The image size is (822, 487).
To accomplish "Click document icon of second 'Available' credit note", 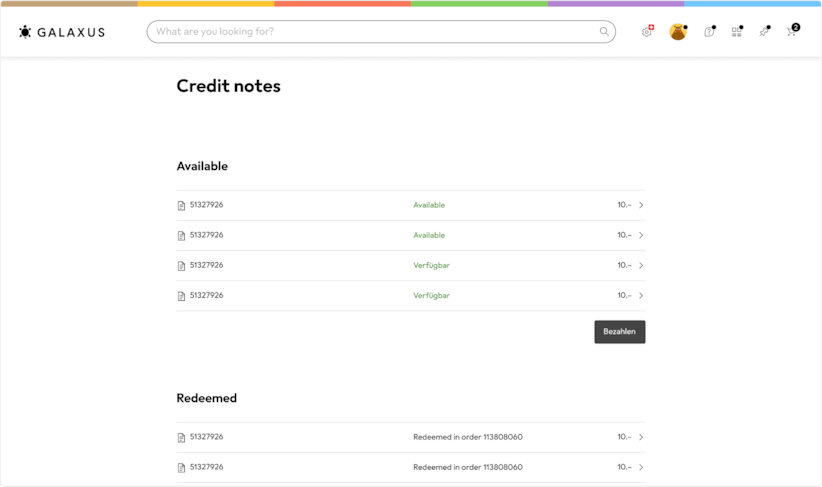I will click(x=181, y=236).
